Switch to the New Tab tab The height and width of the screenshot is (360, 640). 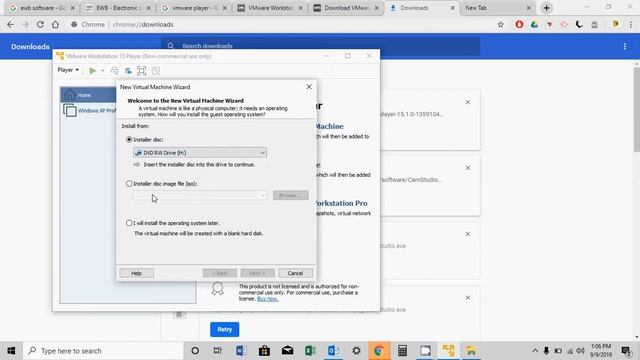click(x=498, y=8)
